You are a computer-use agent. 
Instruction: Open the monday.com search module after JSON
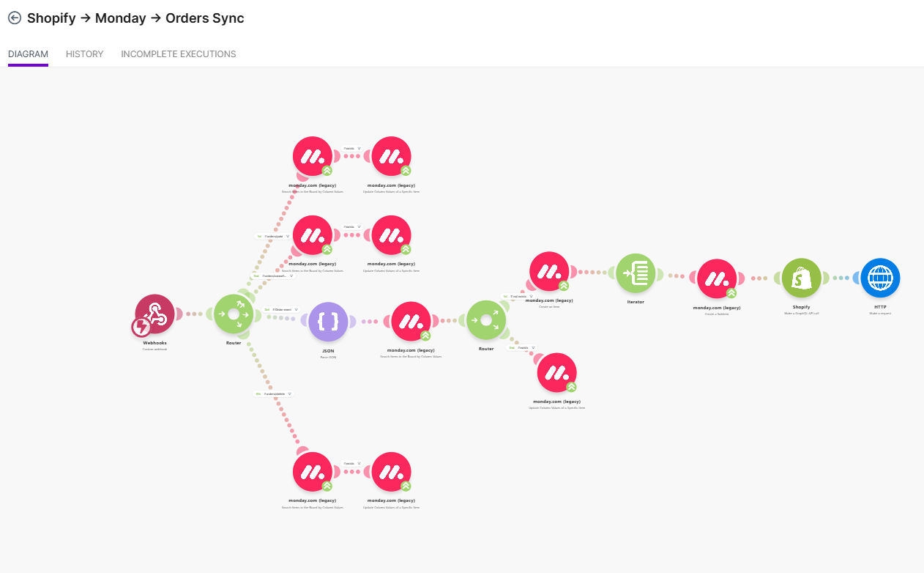click(x=411, y=322)
